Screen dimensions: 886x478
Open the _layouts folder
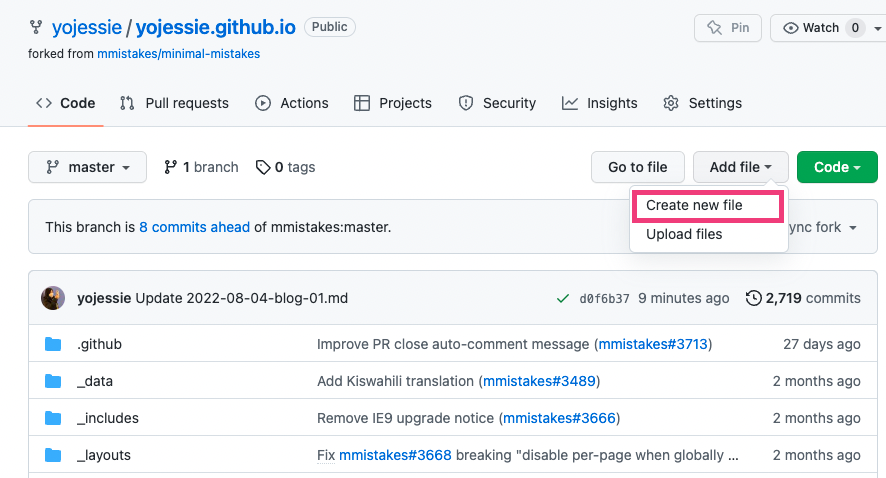[x=104, y=455]
